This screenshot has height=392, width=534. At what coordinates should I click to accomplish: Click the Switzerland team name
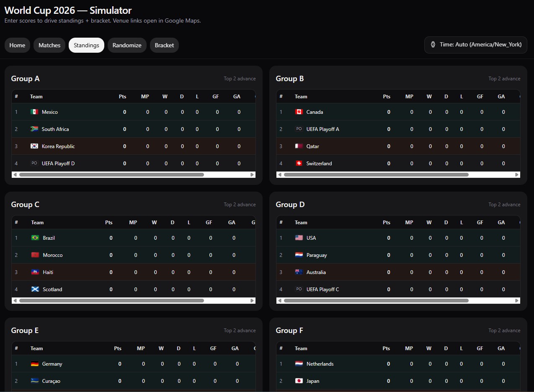319,163
